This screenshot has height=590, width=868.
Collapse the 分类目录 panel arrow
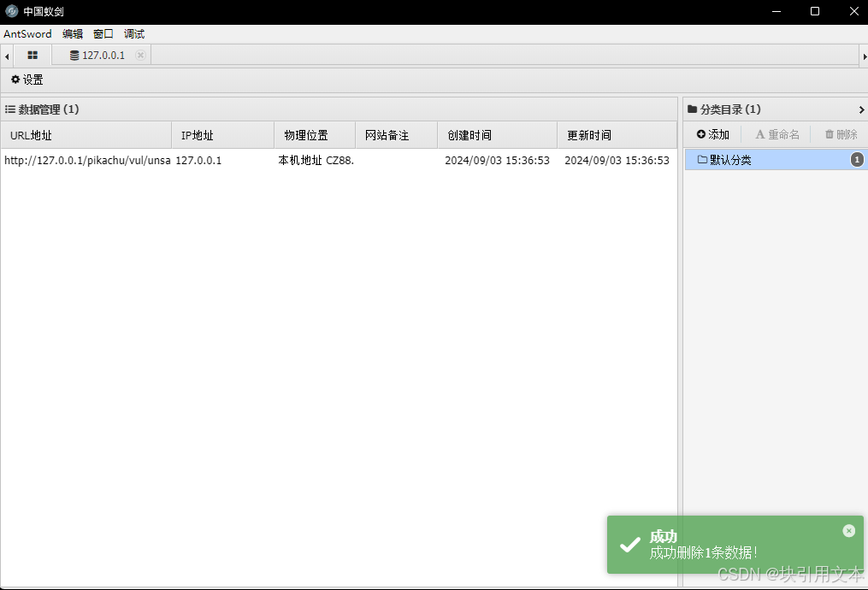[861, 109]
